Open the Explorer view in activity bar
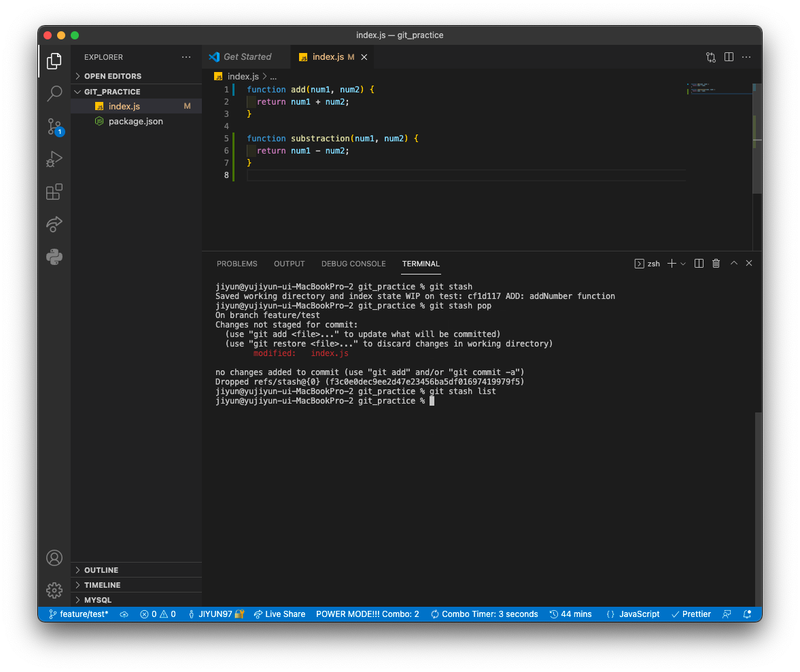 tap(54, 61)
